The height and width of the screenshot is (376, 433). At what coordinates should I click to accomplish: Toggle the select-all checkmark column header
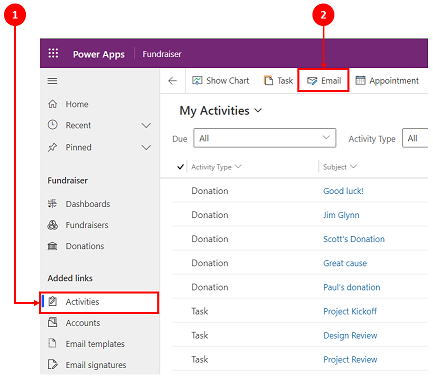coord(180,167)
